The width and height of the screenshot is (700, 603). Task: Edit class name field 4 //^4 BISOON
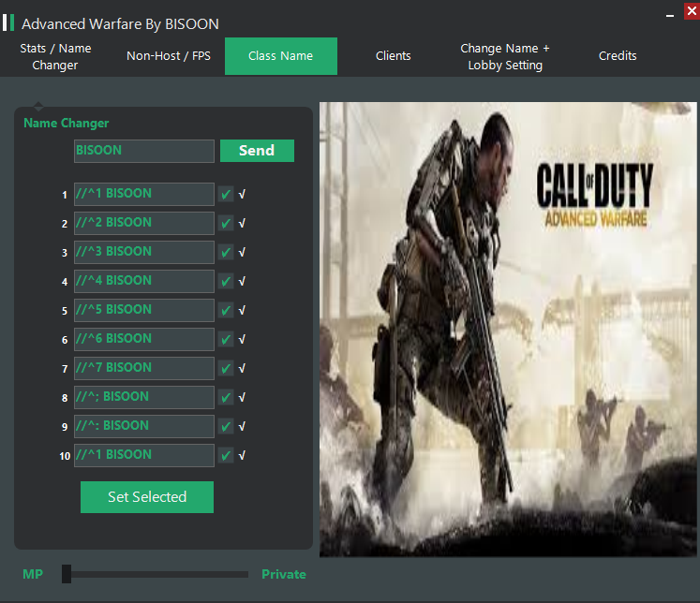click(144, 281)
